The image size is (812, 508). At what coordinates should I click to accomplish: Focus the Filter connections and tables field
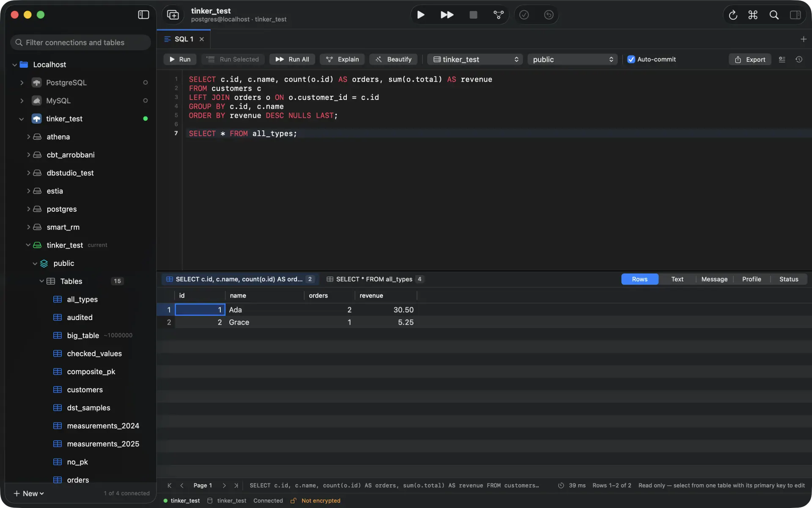[x=80, y=42]
